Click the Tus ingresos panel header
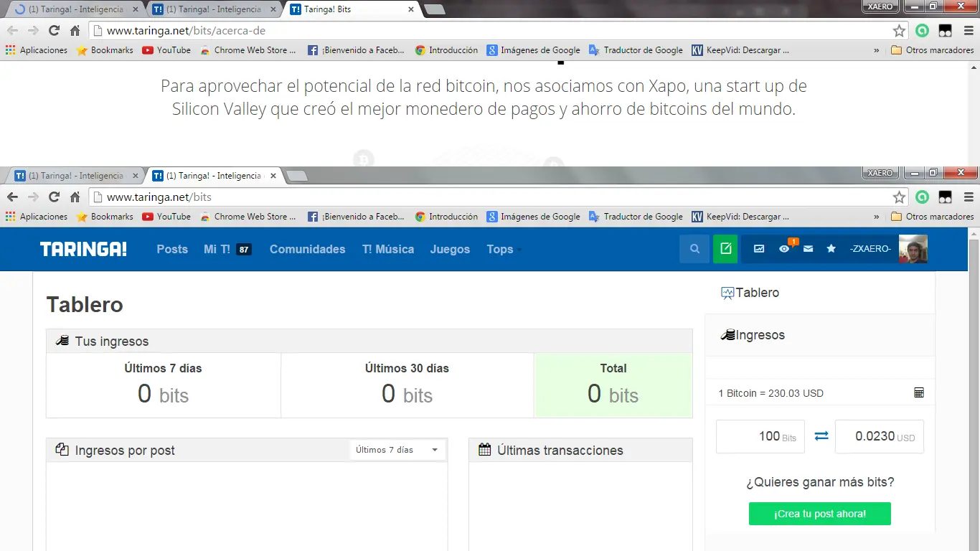980x551 pixels. click(x=369, y=341)
